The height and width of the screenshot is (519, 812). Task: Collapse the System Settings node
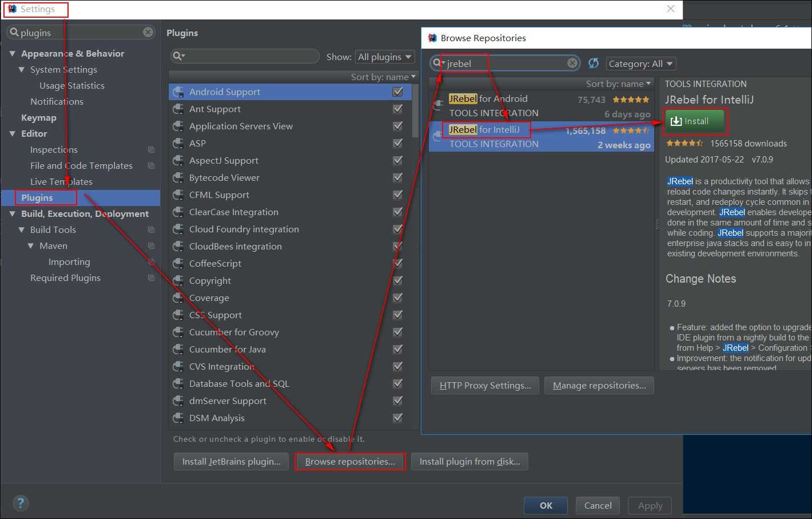tap(21, 70)
